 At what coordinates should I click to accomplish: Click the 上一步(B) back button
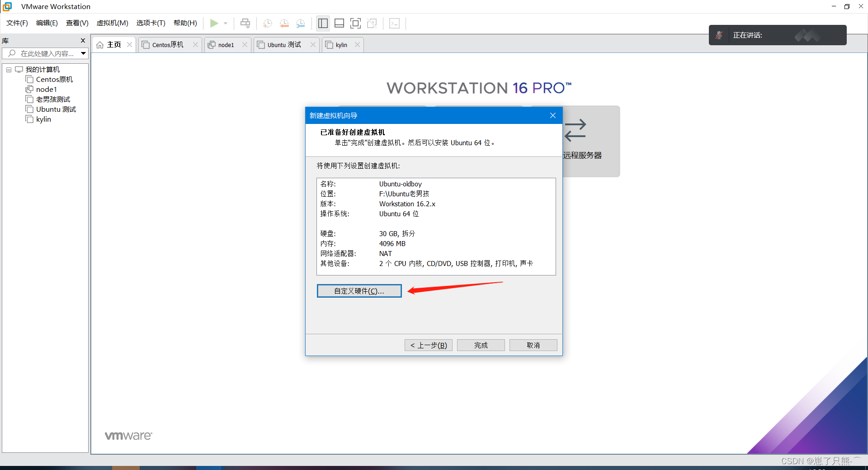[x=429, y=345]
